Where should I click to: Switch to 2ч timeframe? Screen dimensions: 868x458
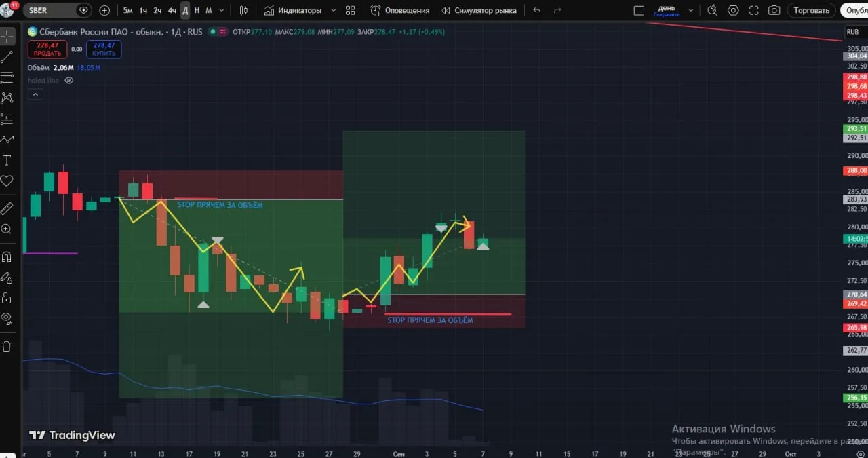pos(157,10)
